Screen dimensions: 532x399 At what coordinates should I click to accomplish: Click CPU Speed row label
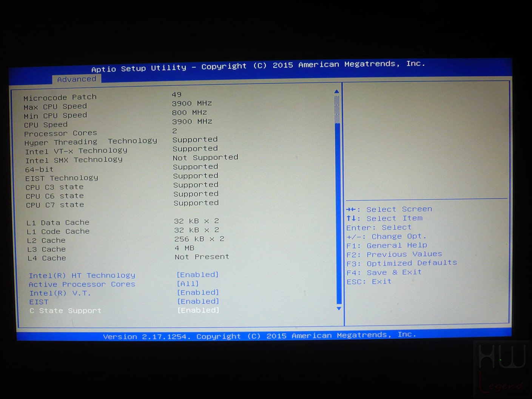tap(46, 125)
